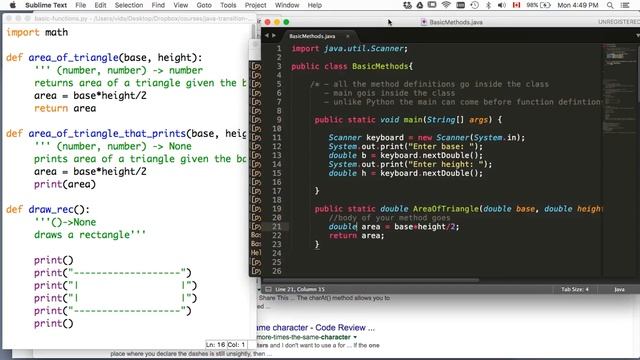Open the Project menu
640x360 pixels.
[x=256, y=5]
